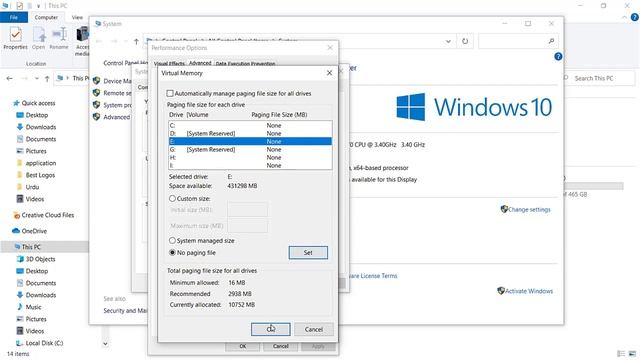Open address history dropdown in System window
This screenshot has width=640, height=360.
tap(448, 41)
